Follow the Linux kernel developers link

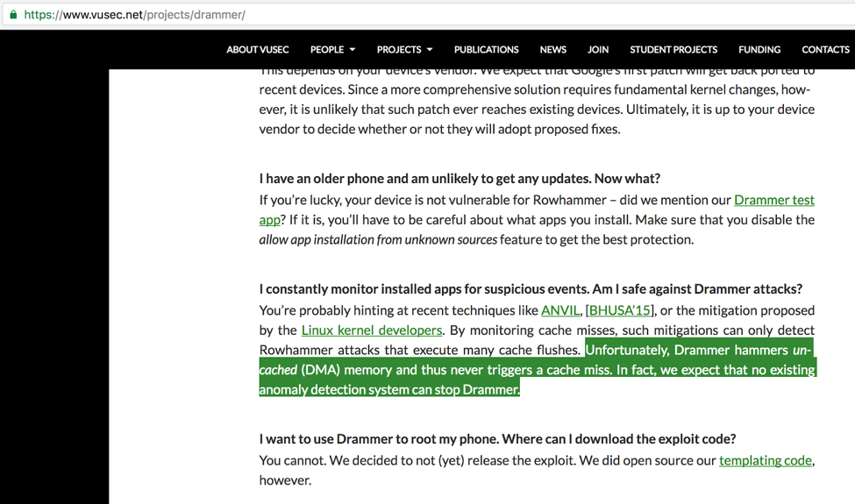coord(371,330)
